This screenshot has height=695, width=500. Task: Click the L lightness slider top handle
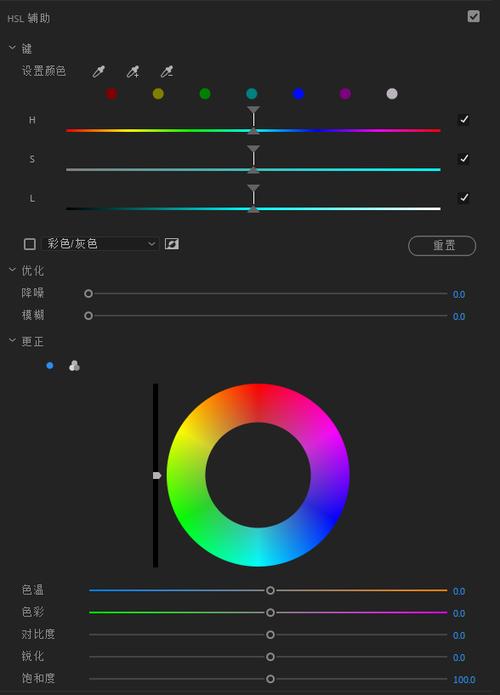253,188
